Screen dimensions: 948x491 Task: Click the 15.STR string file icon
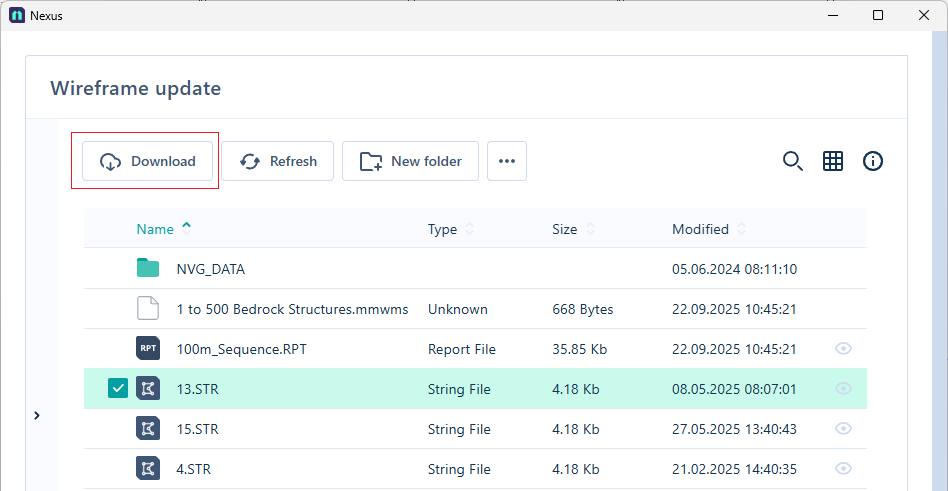(148, 429)
